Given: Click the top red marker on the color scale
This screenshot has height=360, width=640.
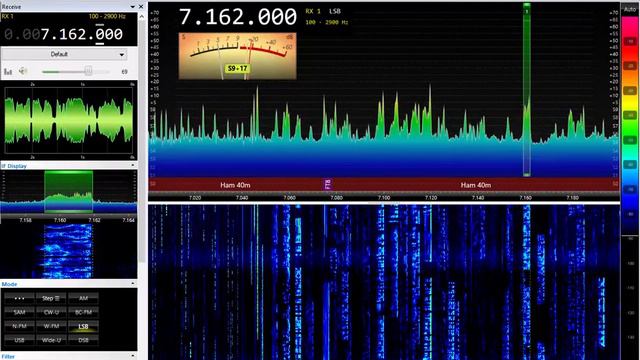Looking at the screenshot, I should (x=631, y=42).
